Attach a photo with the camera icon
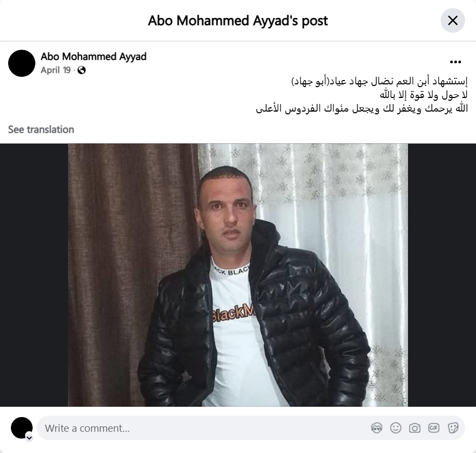Screen dimensions: 476x453 [x=415, y=428]
